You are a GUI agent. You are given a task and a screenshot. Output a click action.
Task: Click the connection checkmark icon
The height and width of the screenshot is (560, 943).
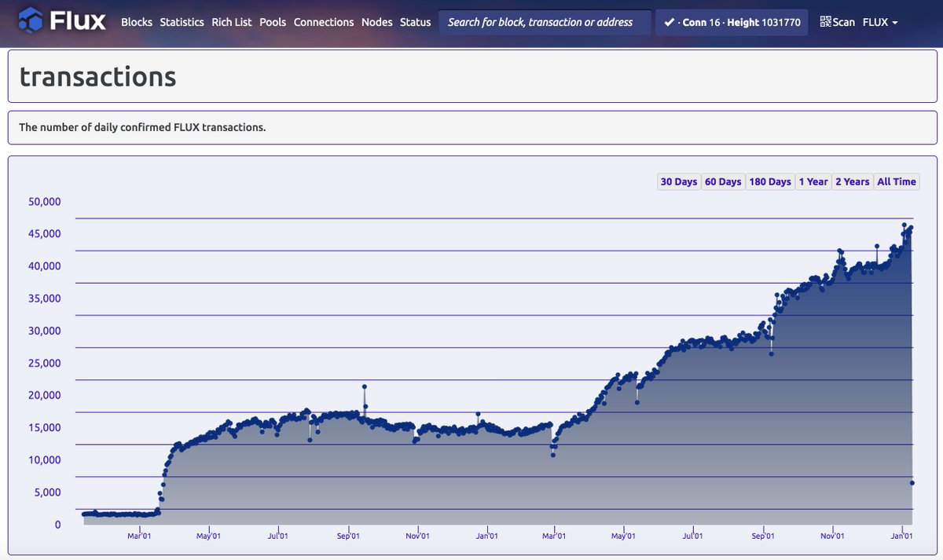pyautogui.click(x=669, y=22)
